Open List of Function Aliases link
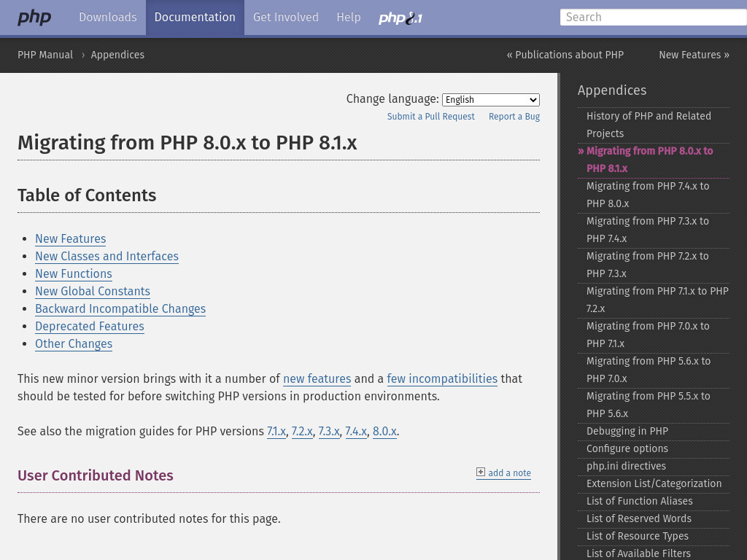Viewport: 747px width, 560px height. coord(653,502)
